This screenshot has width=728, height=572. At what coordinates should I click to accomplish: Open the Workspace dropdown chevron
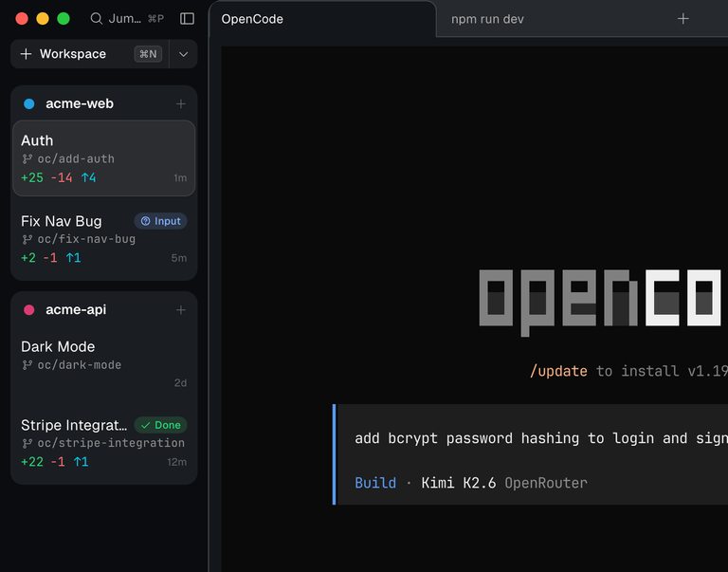point(183,54)
